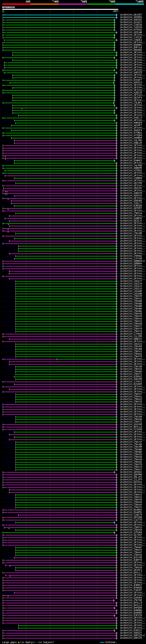
Task: Open hit UniRef100_B6KA66
Action: pyautogui.click(x=131, y=50)
